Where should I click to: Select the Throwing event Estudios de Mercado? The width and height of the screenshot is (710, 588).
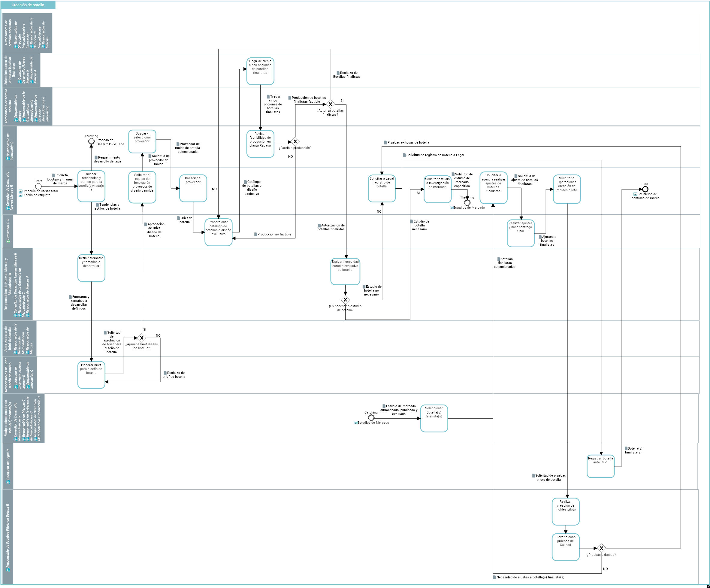coord(467,202)
